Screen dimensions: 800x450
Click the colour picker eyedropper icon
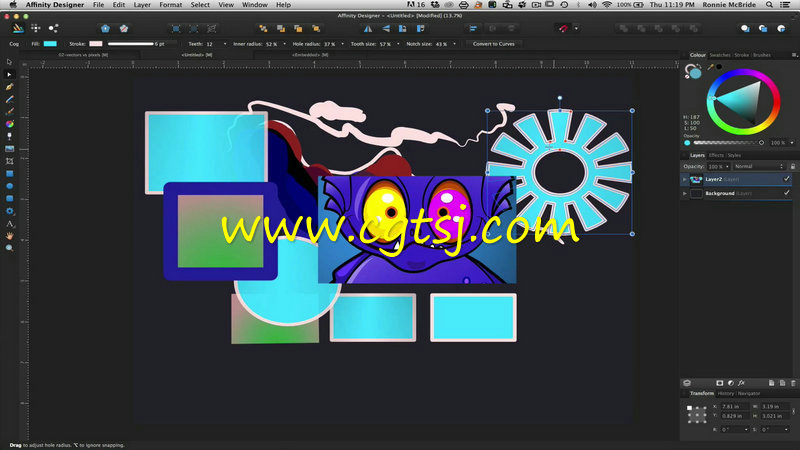(710, 67)
